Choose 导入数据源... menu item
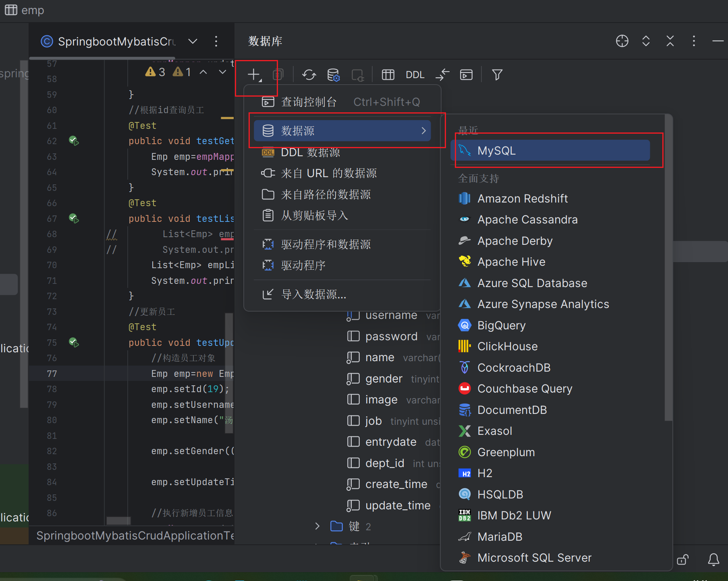 click(342, 294)
